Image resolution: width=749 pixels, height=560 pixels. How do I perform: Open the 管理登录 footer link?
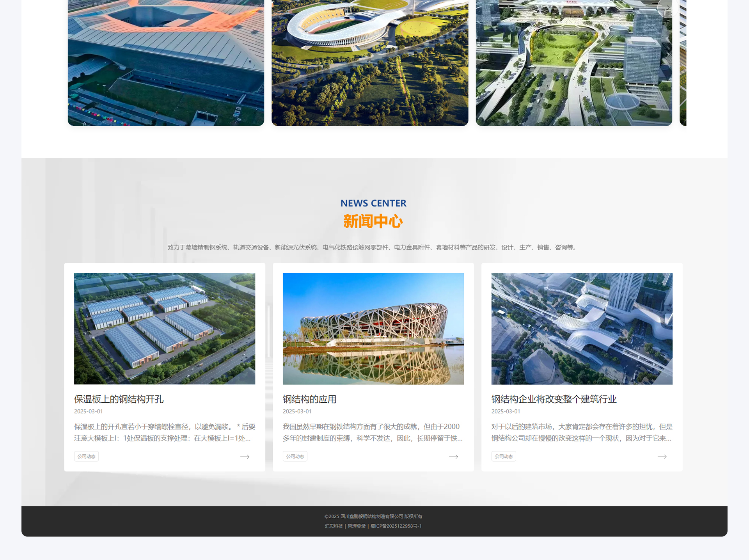pyautogui.click(x=357, y=526)
